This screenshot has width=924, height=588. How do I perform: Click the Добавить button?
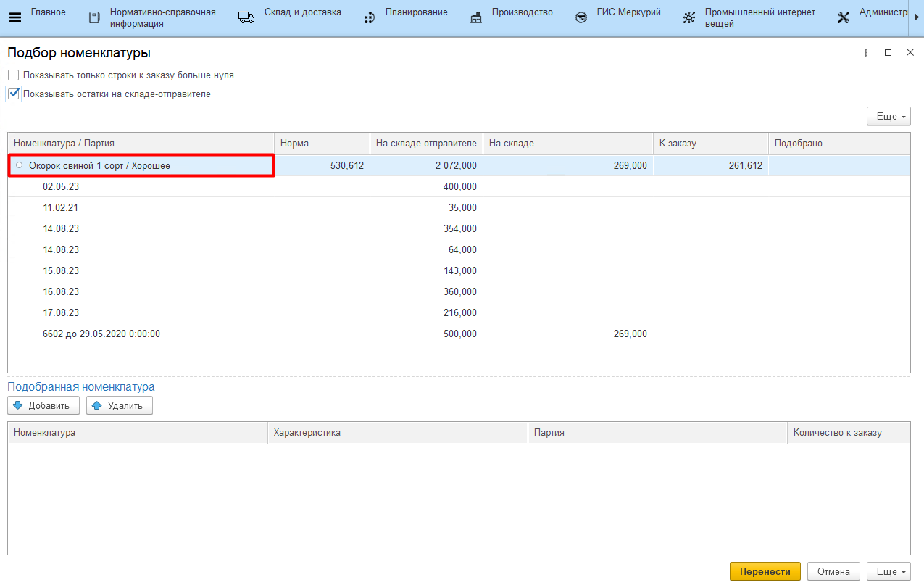pos(43,405)
